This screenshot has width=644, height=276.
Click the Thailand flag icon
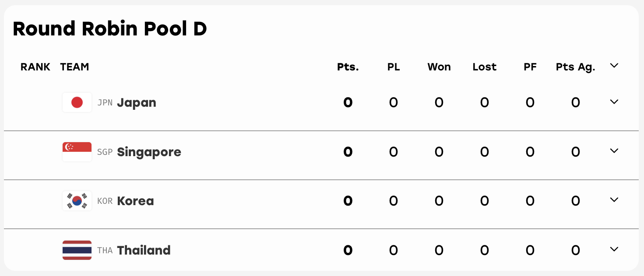[x=77, y=250]
